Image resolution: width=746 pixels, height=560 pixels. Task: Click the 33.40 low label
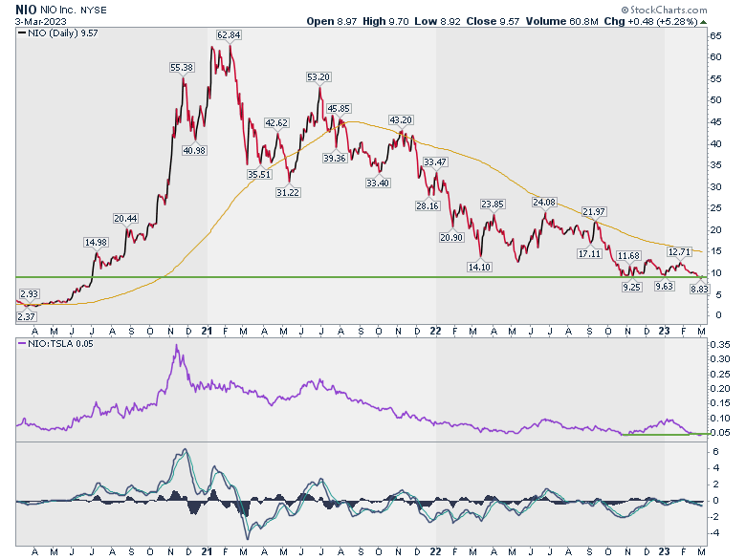pyautogui.click(x=378, y=183)
